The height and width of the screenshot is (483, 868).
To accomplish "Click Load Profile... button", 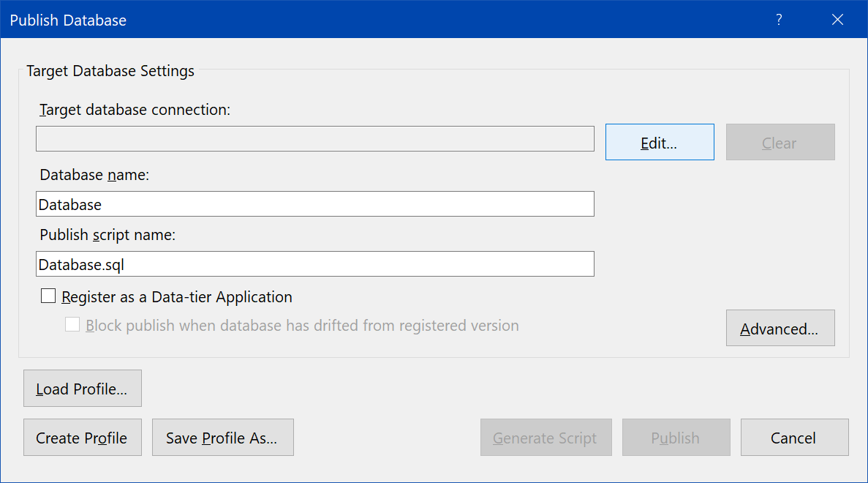I will coord(82,388).
